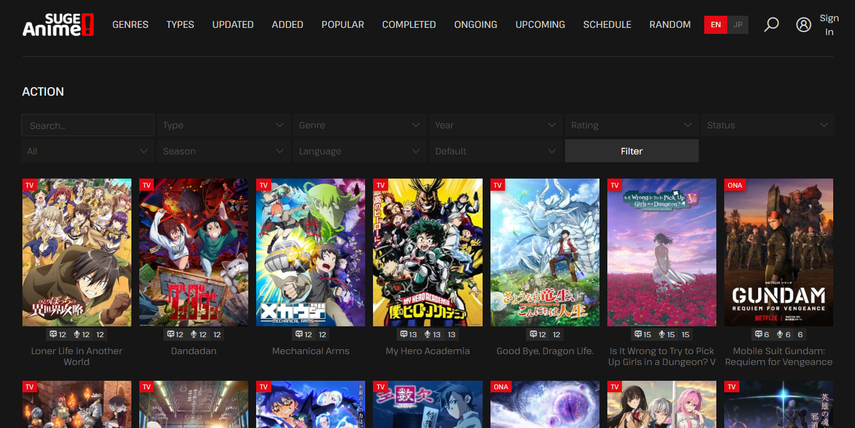Open the GENRES menu item
The width and height of the screenshot is (855, 428).
click(130, 24)
